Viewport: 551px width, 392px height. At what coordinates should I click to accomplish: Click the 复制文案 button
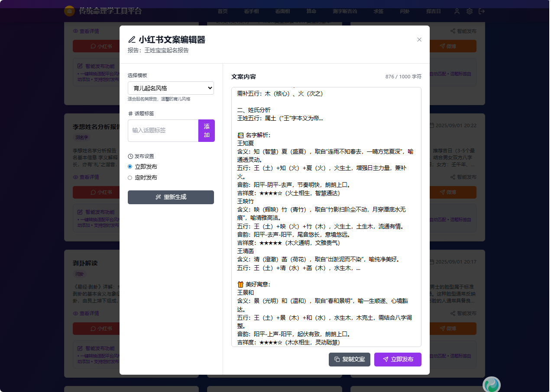pos(349,359)
